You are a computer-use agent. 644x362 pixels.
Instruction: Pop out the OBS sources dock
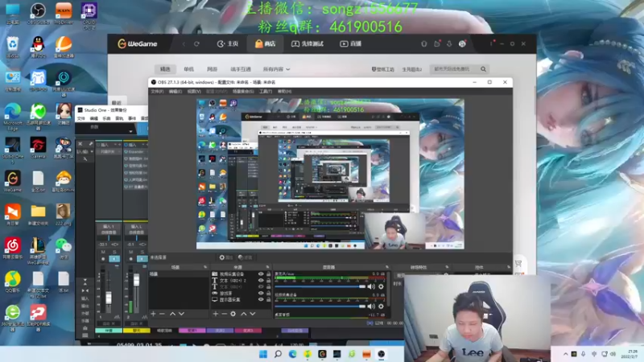coord(267,267)
